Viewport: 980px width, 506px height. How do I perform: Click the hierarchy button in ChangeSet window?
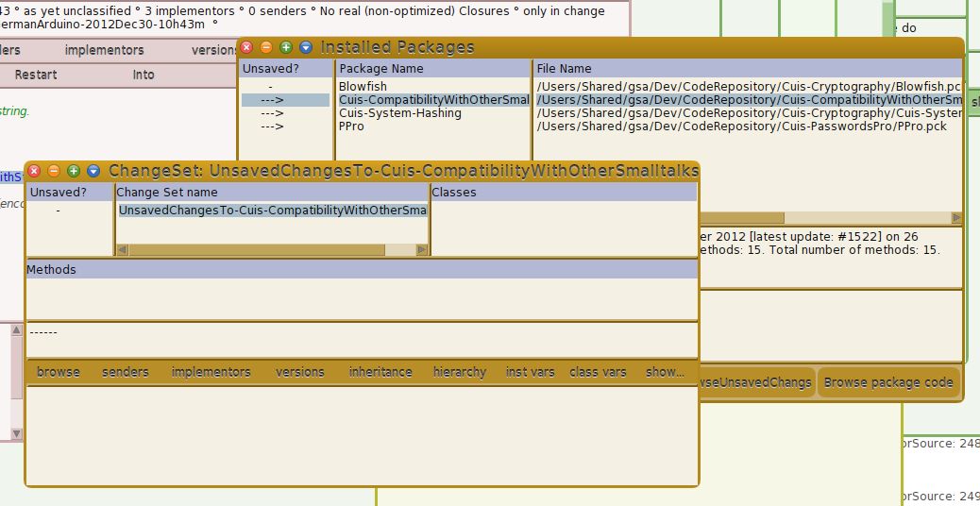(x=460, y=373)
